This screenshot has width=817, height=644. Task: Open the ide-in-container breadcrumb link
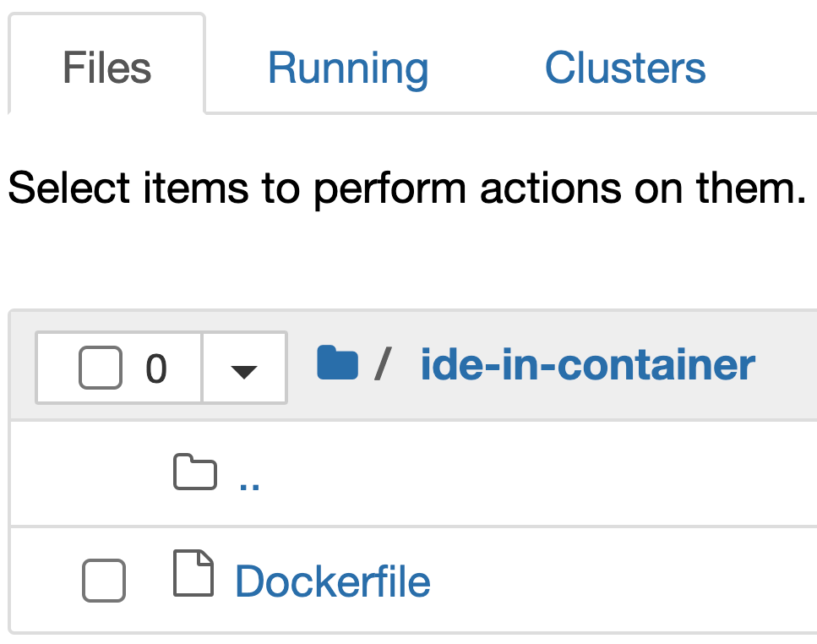(586, 363)
